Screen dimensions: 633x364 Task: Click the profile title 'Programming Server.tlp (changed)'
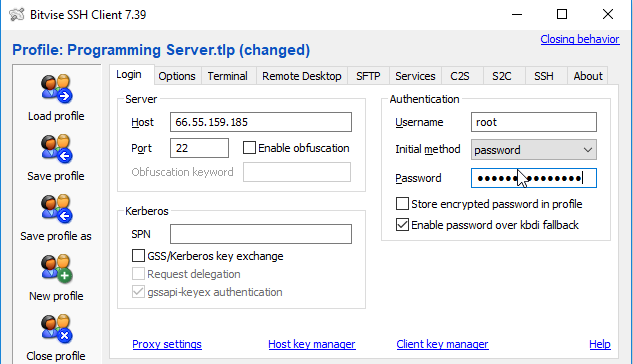[189, 50]
